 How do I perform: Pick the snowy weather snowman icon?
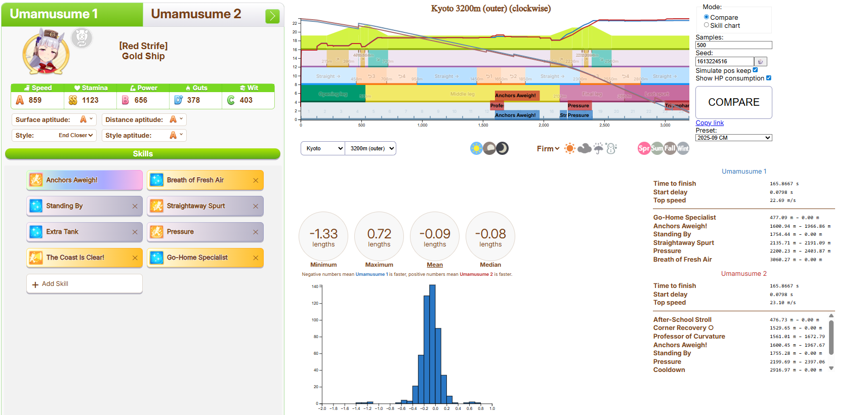tap(611, 148)
